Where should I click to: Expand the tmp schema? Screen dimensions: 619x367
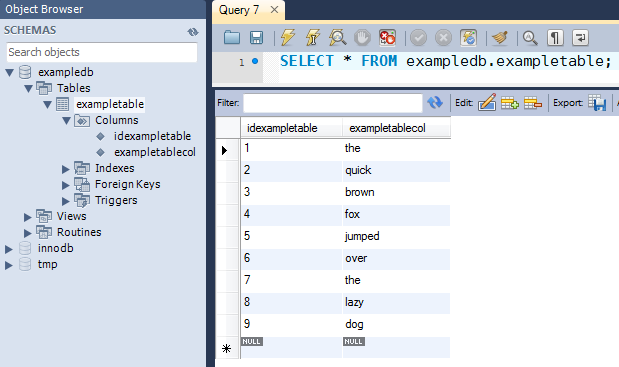point(9,265)
